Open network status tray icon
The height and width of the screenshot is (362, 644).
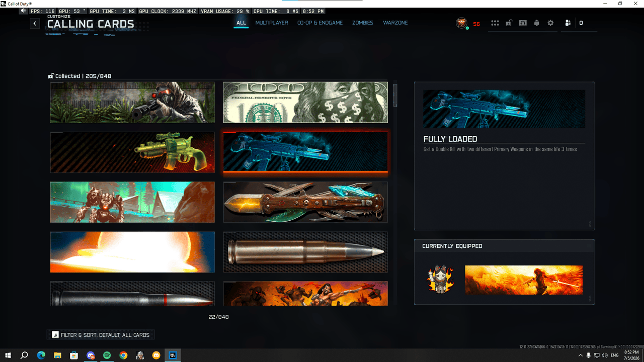(597, 355)
